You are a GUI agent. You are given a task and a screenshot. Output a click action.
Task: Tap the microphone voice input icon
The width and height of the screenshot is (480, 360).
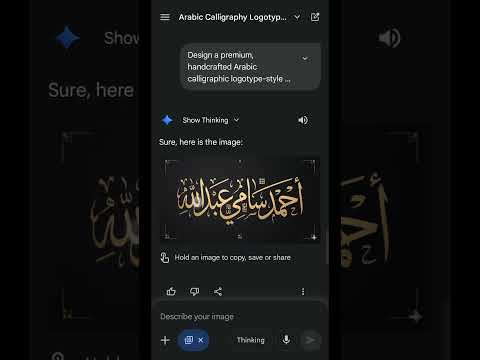(286, 340)
